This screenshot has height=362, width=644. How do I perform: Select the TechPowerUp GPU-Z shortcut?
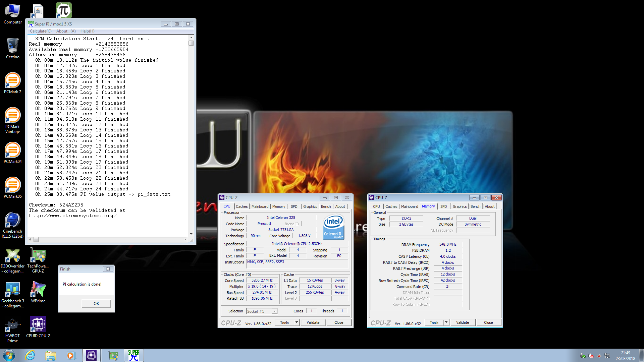[38, 261]
